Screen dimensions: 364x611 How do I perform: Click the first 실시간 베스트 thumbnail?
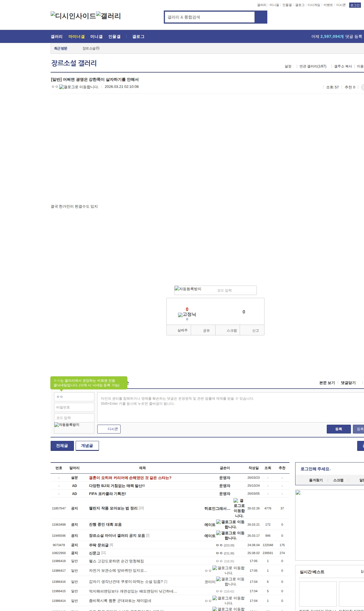click(318, 594)
